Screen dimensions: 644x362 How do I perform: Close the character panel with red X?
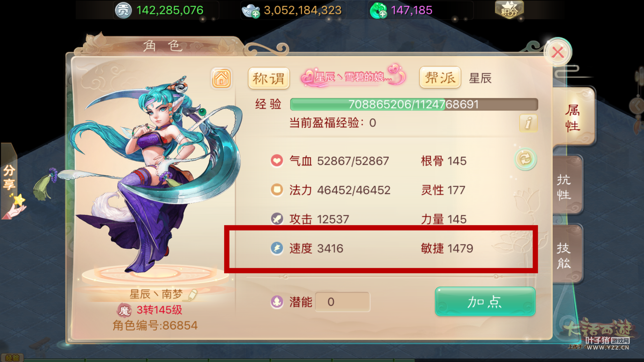click(558, 53)
